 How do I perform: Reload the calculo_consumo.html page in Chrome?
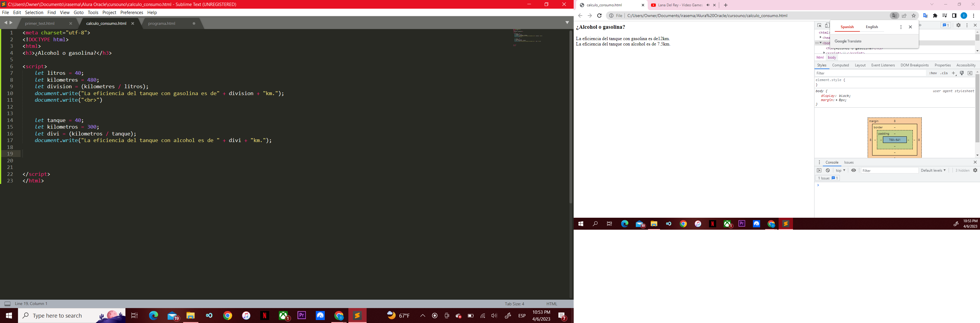click(599, 16)
